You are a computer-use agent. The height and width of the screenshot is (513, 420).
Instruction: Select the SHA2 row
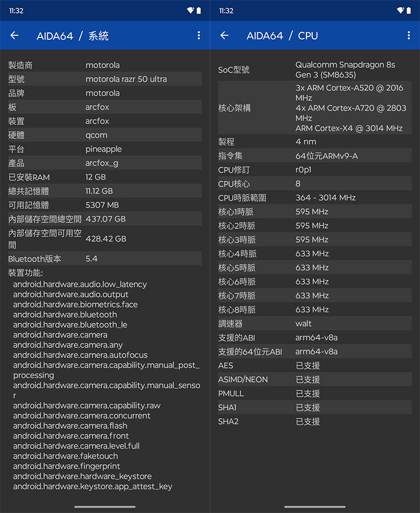[x=314, y=422]
